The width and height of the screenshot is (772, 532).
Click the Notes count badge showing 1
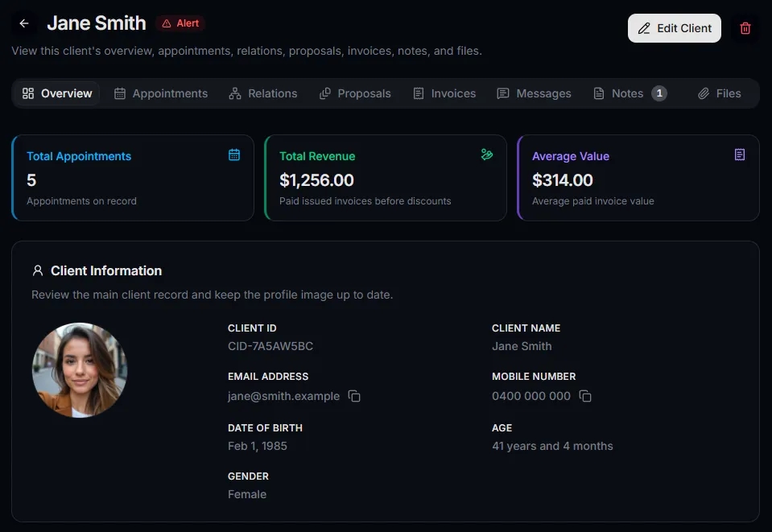(x=659, y=93)
